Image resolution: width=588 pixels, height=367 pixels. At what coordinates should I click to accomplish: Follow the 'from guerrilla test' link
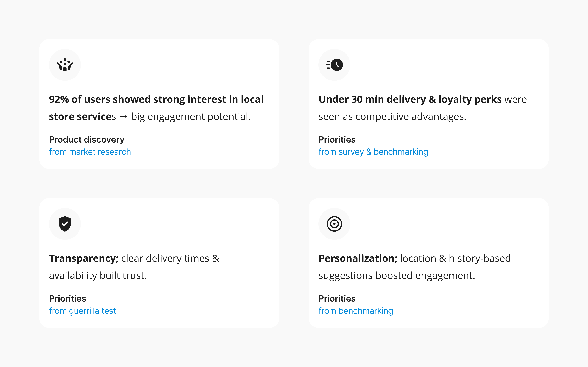(82, 311)
